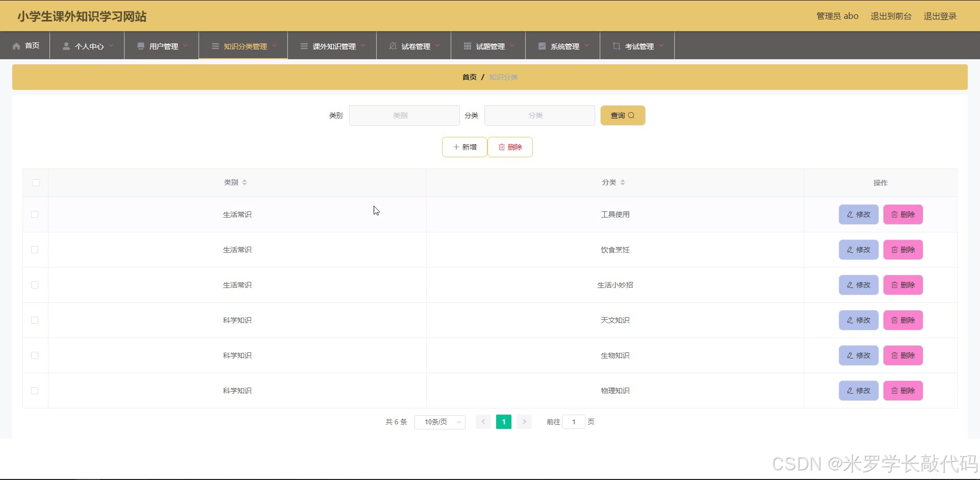Expand the 系统管理 menu chevron

587,46
